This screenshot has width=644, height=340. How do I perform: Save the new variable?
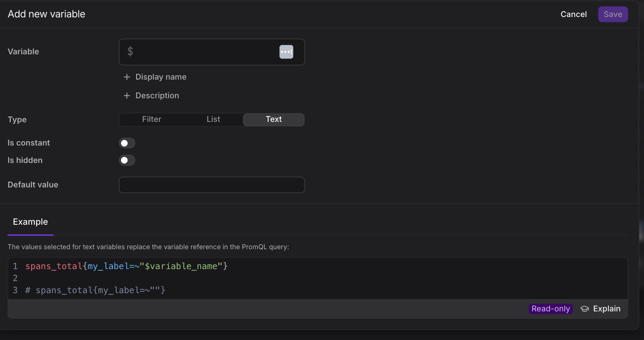(x=613, y=14)
